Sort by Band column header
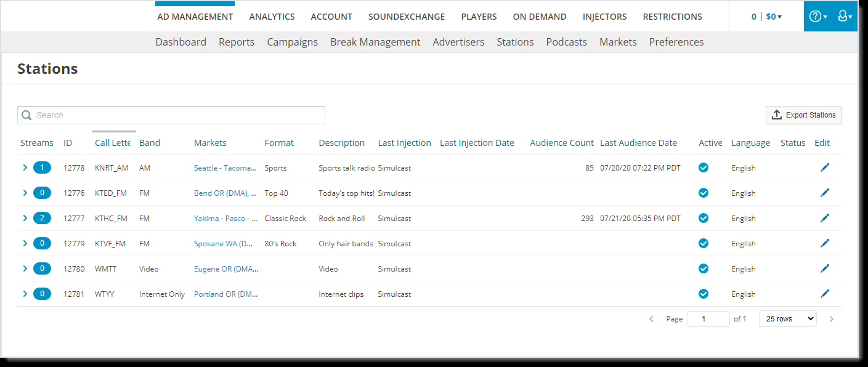This screenshot has height=367, width=868. pos(150,143)
